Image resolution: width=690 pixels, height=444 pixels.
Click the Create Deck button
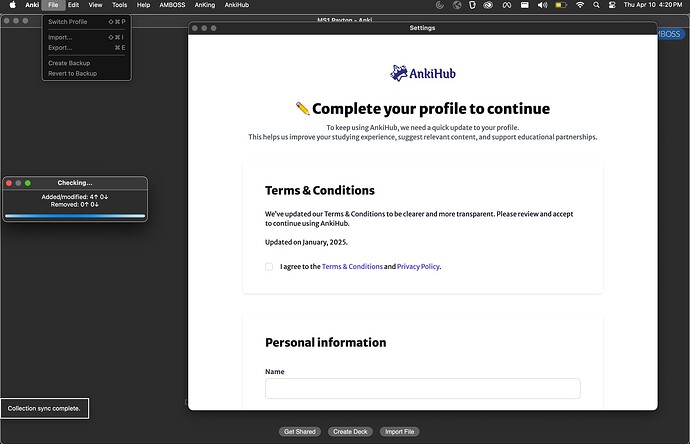350,432
